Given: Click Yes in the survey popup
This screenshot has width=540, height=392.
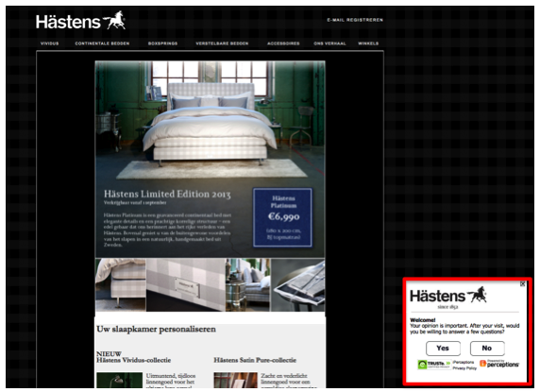Looking at the screenshot, I should coord(443,349).
